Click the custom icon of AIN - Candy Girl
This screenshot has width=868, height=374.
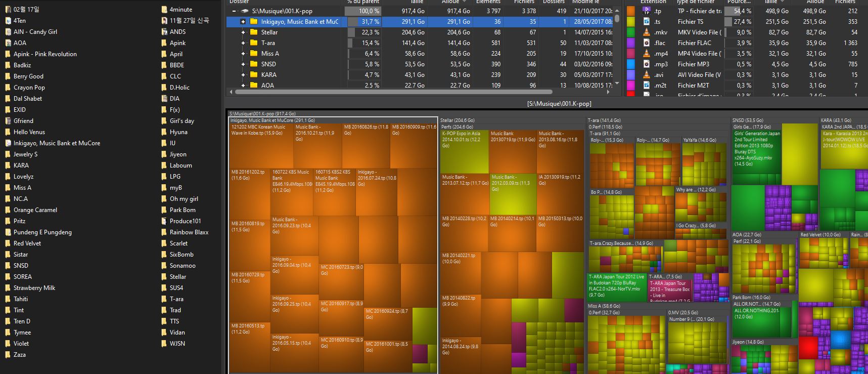point(8,32)
